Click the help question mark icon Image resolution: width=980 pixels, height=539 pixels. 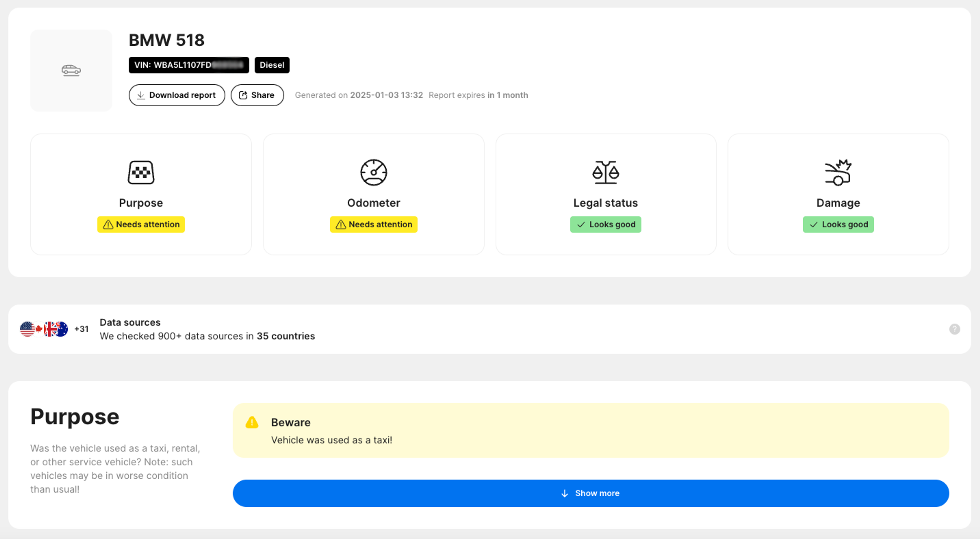tap(954, 329)
